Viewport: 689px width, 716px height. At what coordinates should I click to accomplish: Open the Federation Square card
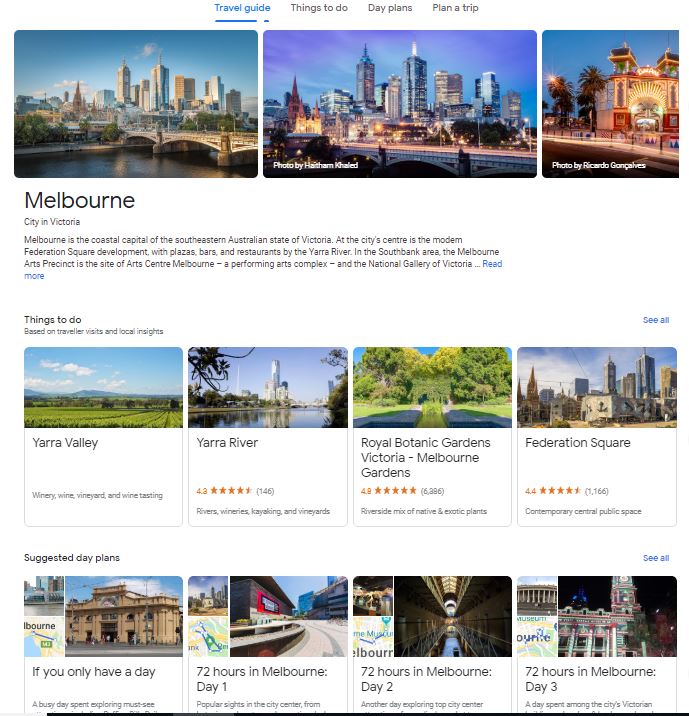pyautogui.click(x=597, y=437)
